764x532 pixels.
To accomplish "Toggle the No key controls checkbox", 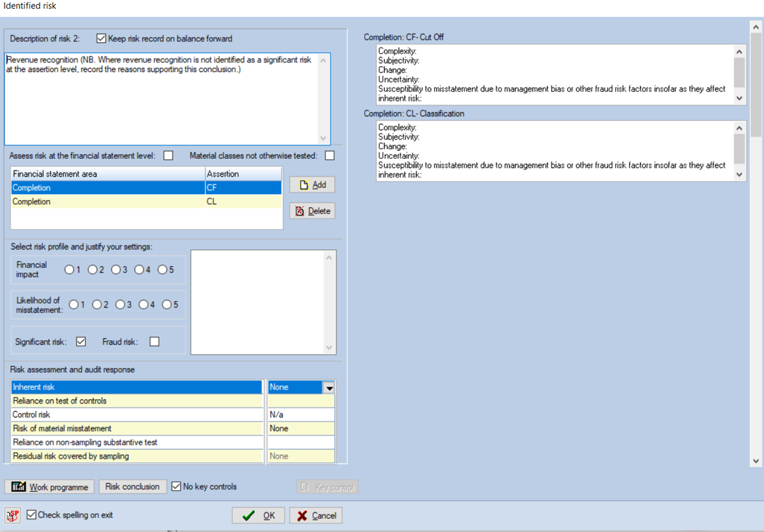I will [x=176, y=487].
